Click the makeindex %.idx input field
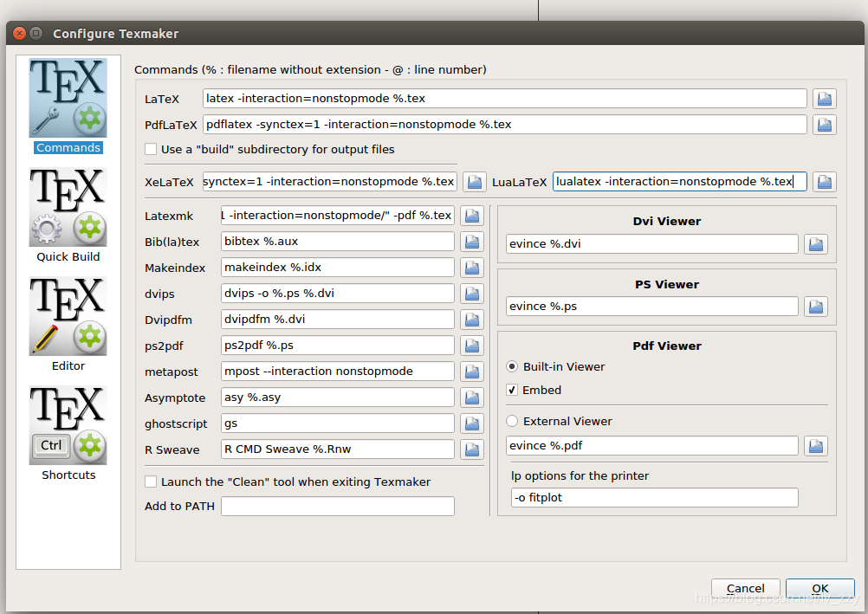 [338, 268]
